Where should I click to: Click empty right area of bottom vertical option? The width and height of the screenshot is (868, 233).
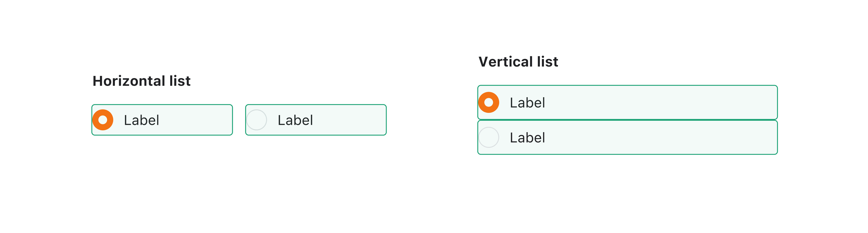[x=674, y=138]
